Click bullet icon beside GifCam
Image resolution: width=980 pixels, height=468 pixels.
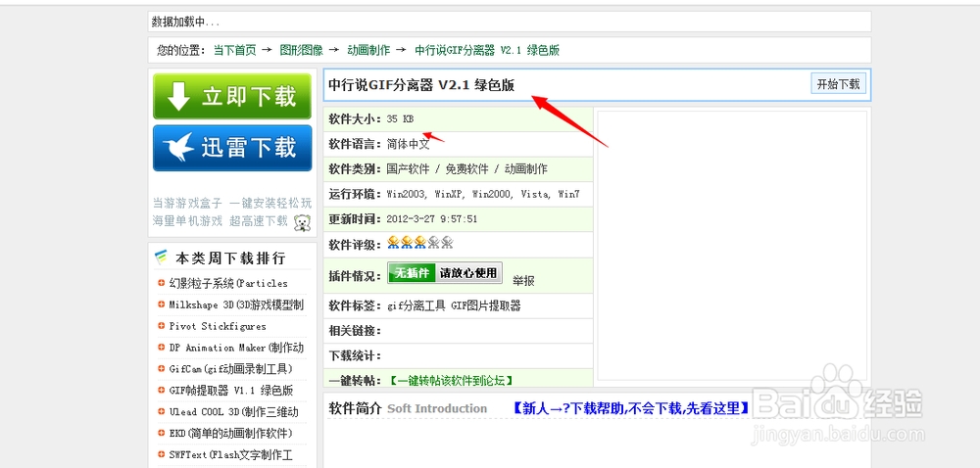(162, 369)
